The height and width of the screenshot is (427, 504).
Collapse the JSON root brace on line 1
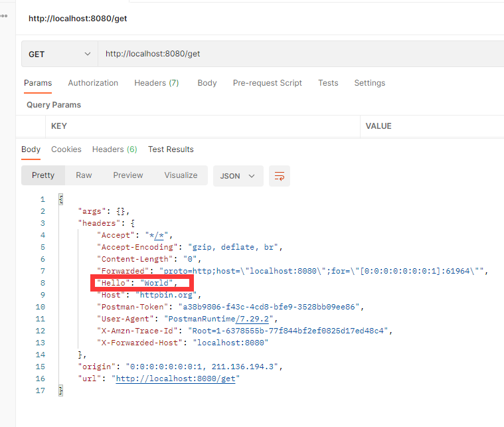pyautogui.click(x=61, y=199)
